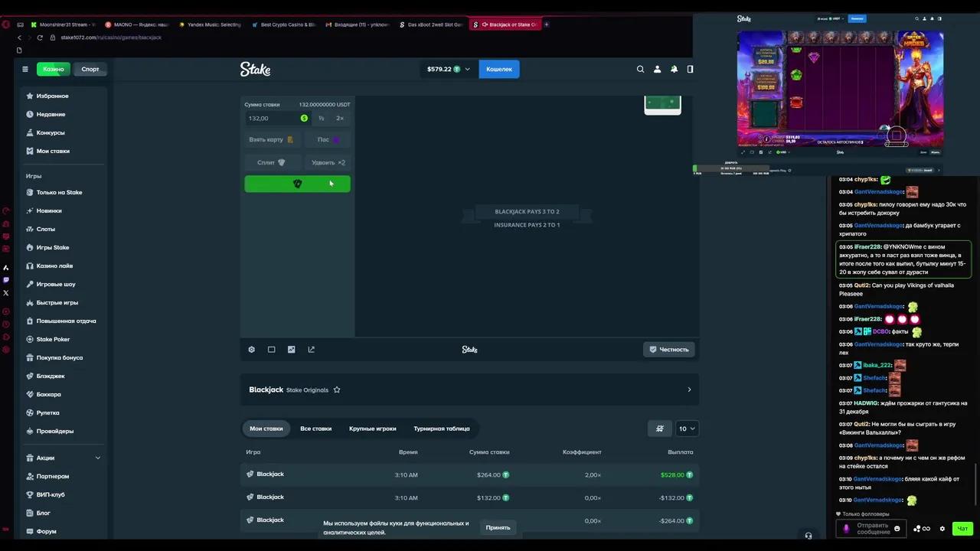Switch to theatre mode icon
This screenshot has width=980, height=551.
(x=271, y=350)
